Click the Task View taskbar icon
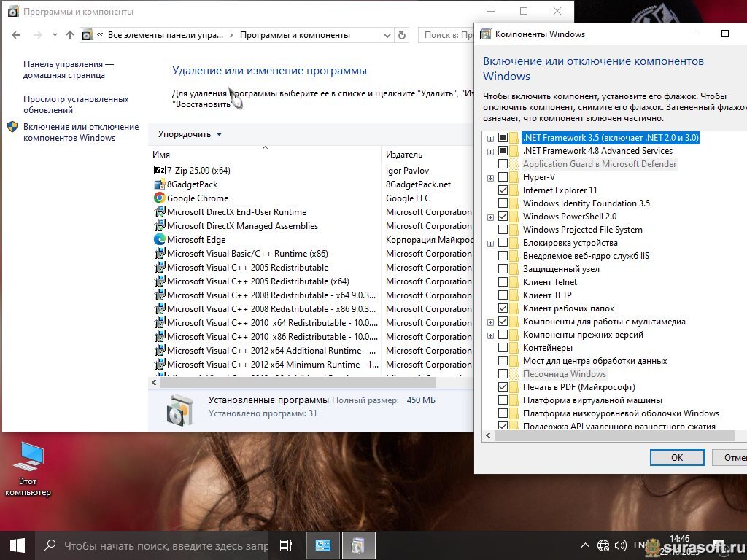Image resolution: width=747 pixels, height=560 pixels. (286, 545)
